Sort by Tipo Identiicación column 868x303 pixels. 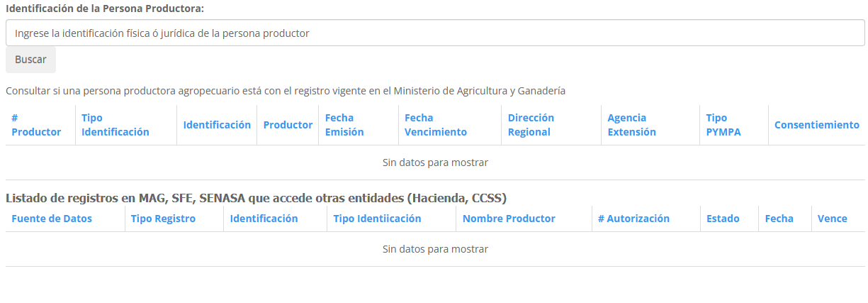(x=377, y=219)
